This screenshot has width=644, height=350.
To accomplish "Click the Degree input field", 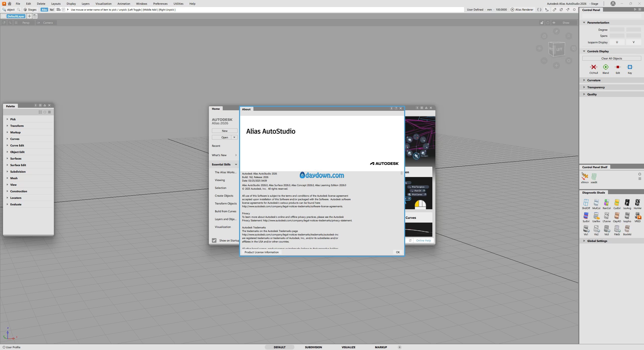I will pos(617,29).
